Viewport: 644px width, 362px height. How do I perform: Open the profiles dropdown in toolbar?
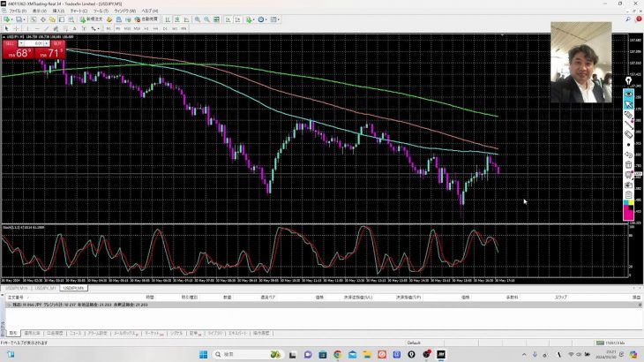25,19
